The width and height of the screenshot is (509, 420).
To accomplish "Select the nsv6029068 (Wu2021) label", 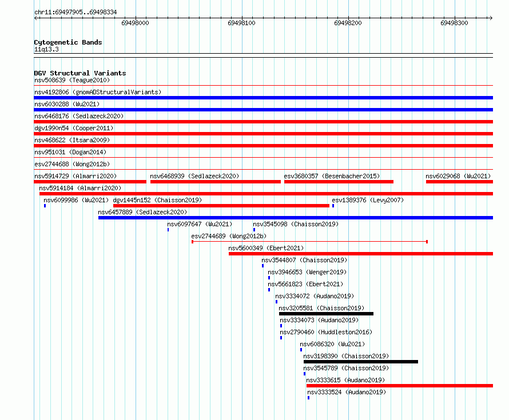I will tap(458, 176).
